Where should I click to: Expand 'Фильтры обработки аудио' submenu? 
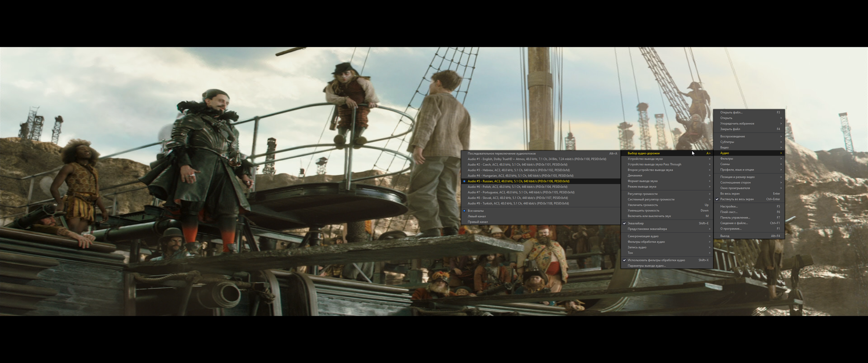667,242
